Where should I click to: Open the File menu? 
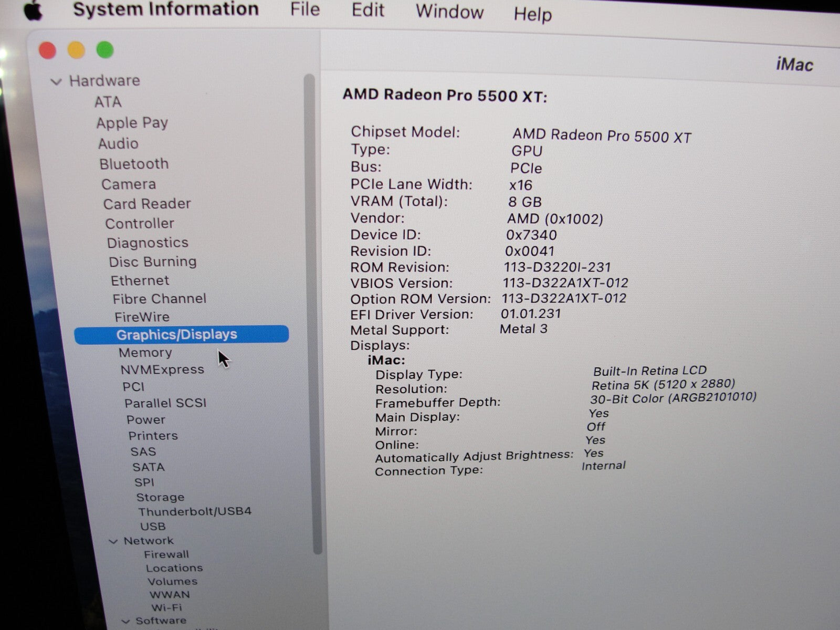coord(305,9)
